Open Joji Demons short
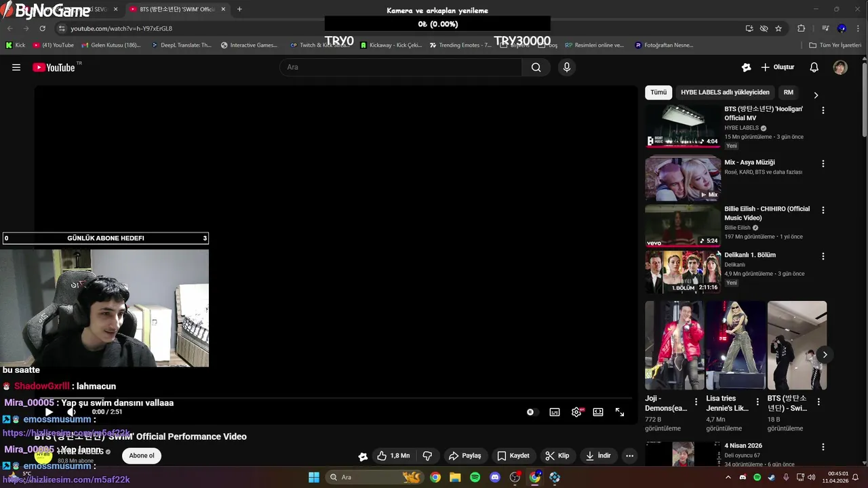Screen dimensions: 868x488 click(x=674, y=346)
